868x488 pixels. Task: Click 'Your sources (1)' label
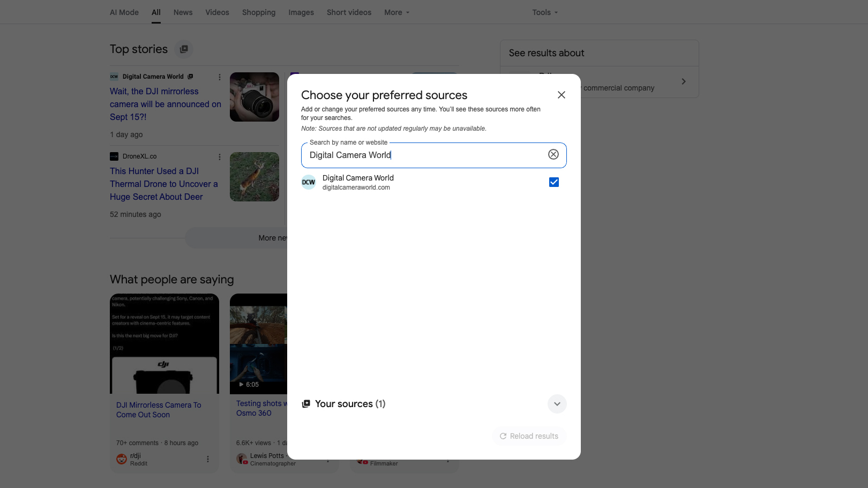pos(350,404)
